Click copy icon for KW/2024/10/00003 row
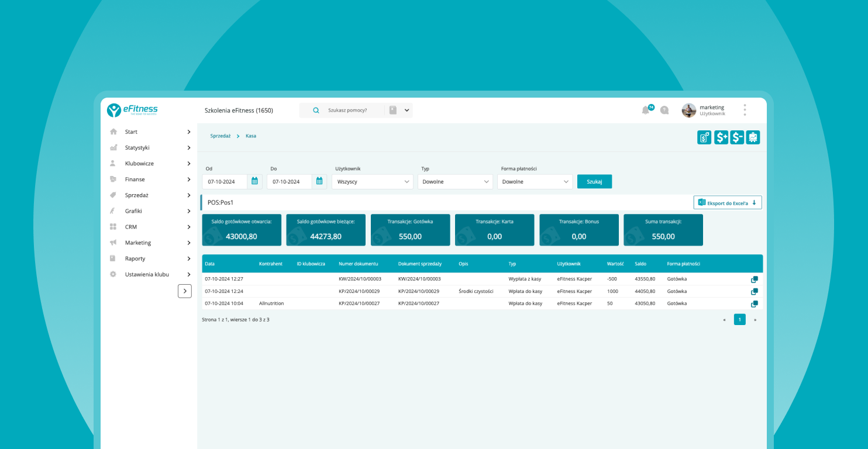868x449 pixels. [755, 279]
